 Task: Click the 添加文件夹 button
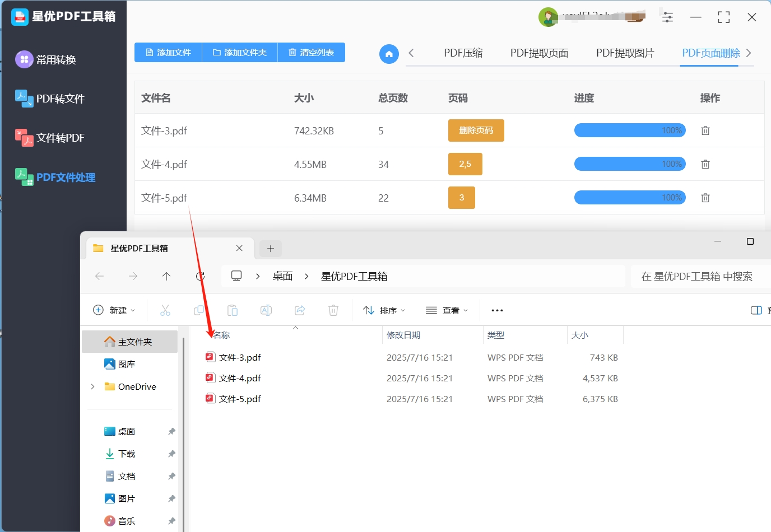pos(240,52)
